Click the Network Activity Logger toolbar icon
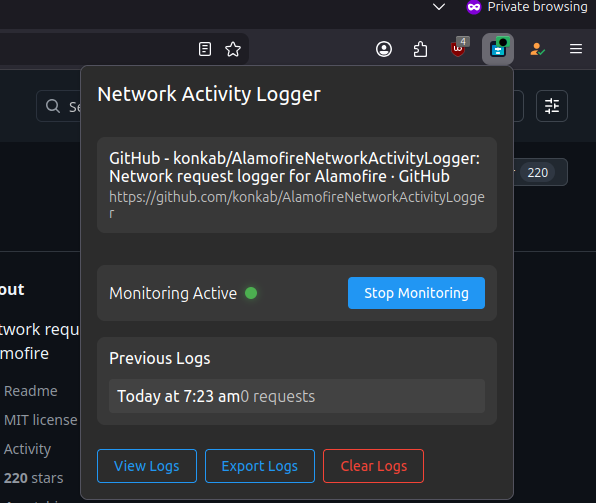The height and width of the screenshot is (503, 596). pyautogui.click(x=498, y=49)
